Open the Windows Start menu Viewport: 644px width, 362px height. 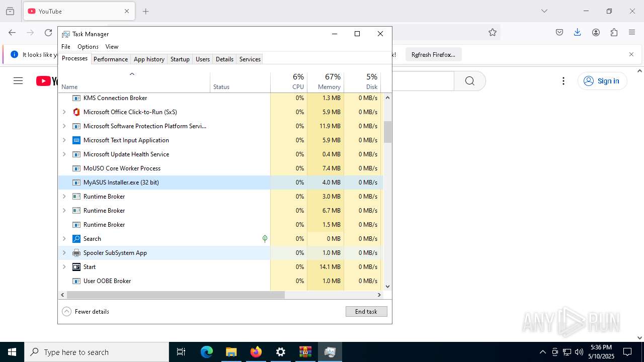[12, 352]
